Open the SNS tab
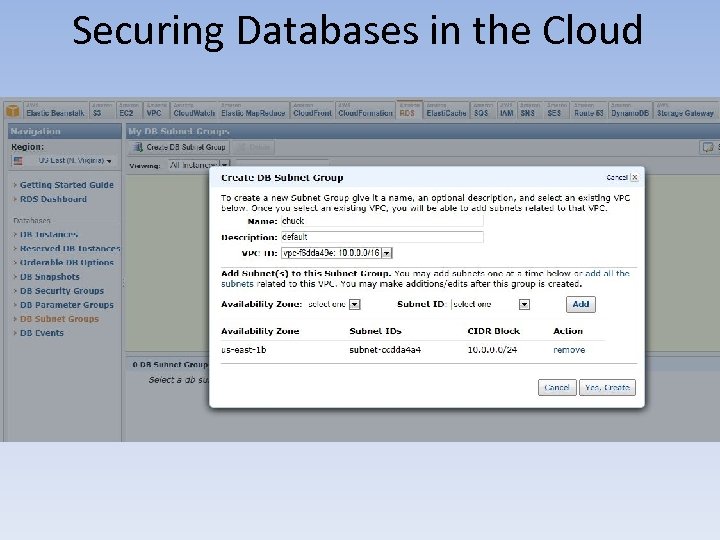Screen dimensions: 720x540 (529, 110)
